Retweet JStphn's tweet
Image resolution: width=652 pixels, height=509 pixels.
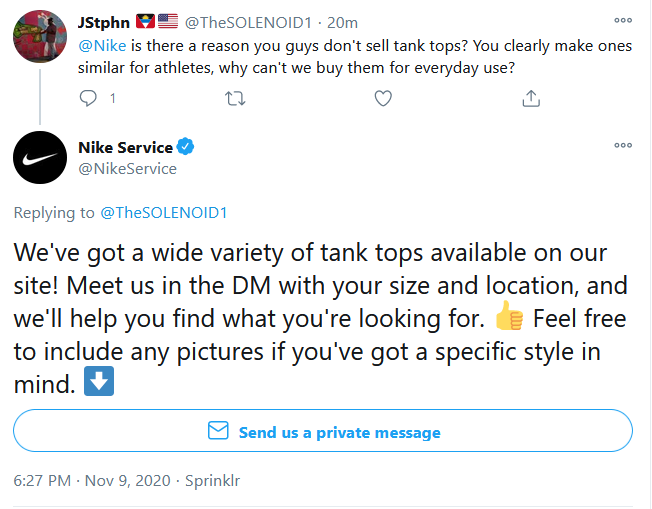tap(236, 98)
